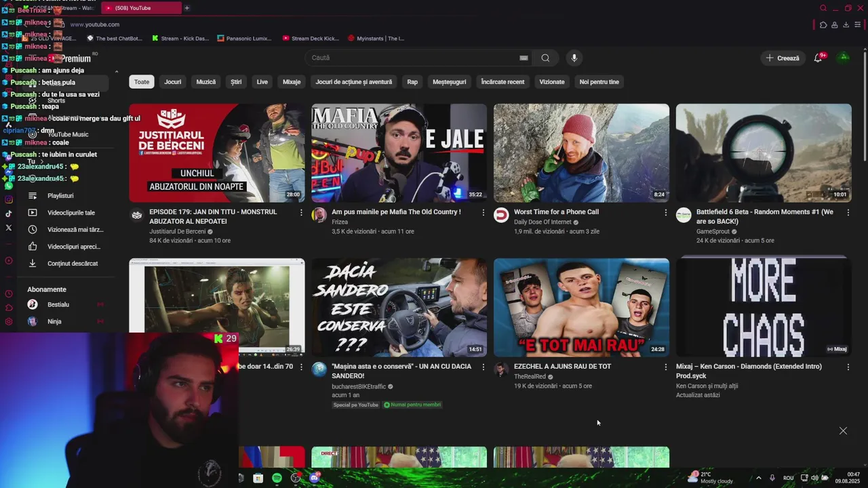Screen dimensions: 868x488
Task: Click the Creează button
Action: click(783, 58)
